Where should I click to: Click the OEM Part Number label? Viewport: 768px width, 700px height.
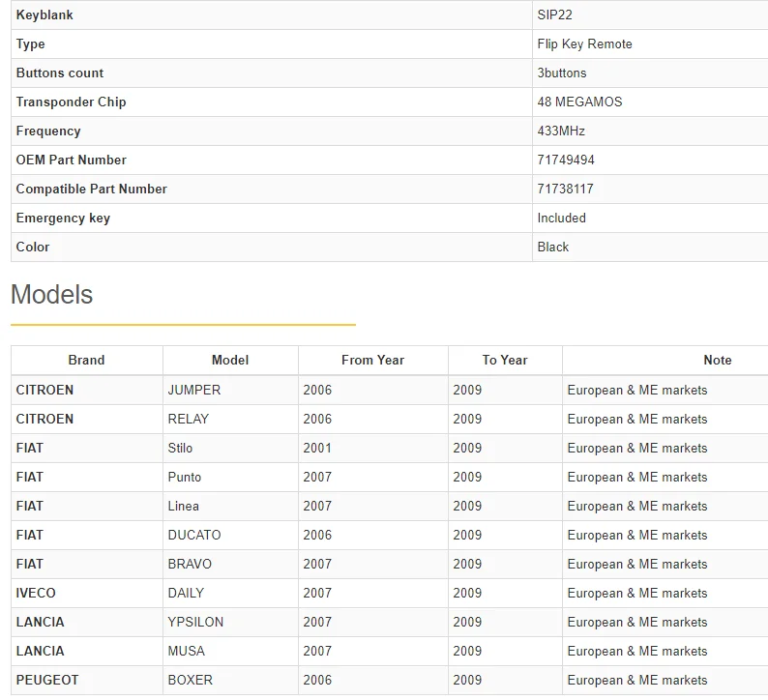tap(71, 160)
